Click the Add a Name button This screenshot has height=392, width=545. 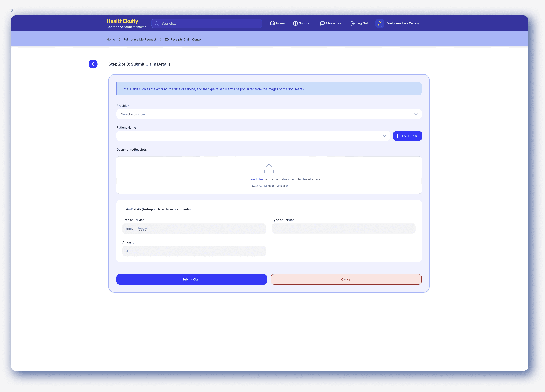pos(407,136)
